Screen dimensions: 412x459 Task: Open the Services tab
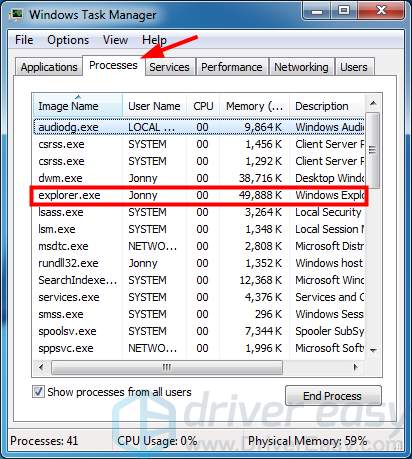pos(169,67)
